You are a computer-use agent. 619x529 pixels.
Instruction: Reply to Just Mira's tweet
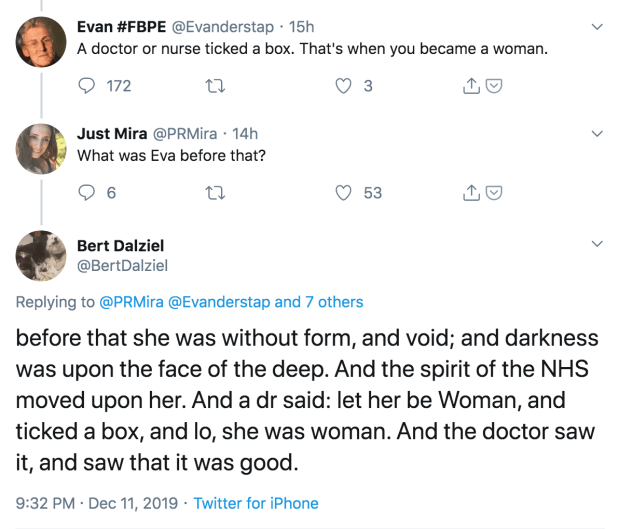click(85, 193)
